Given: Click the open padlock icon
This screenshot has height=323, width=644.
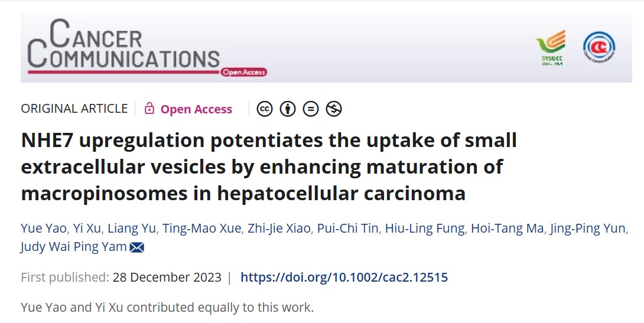Looking at the screenshot, I should [149, 109].
